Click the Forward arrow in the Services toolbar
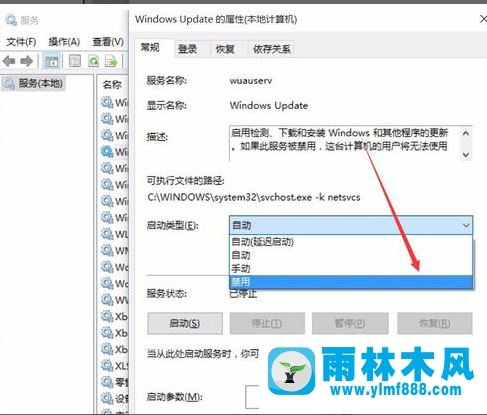Viewport: 487px width, 415px height. click(x=27, y=61)
